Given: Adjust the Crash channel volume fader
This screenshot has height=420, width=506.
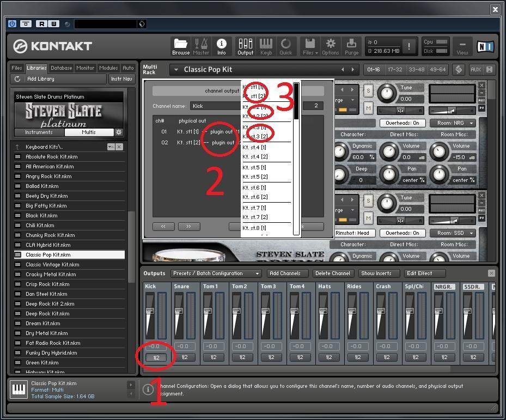Looking at the screenshot, I should [381, 311].
